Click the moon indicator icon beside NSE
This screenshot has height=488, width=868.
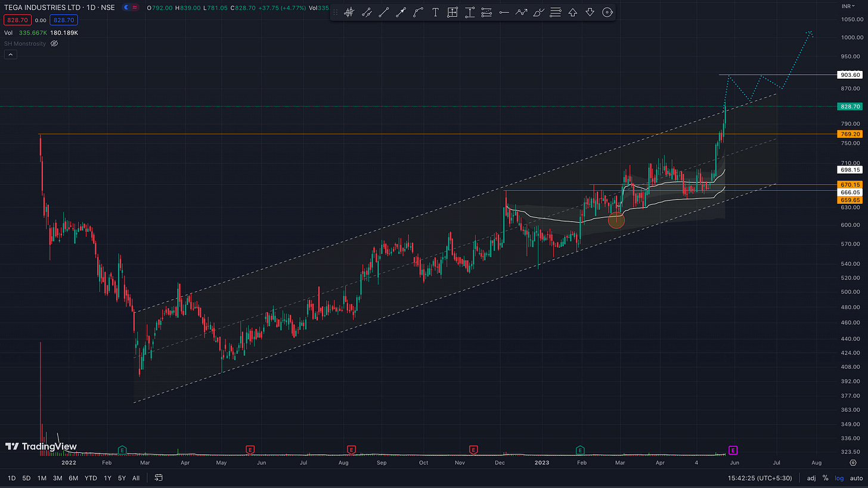click(126, 8)
